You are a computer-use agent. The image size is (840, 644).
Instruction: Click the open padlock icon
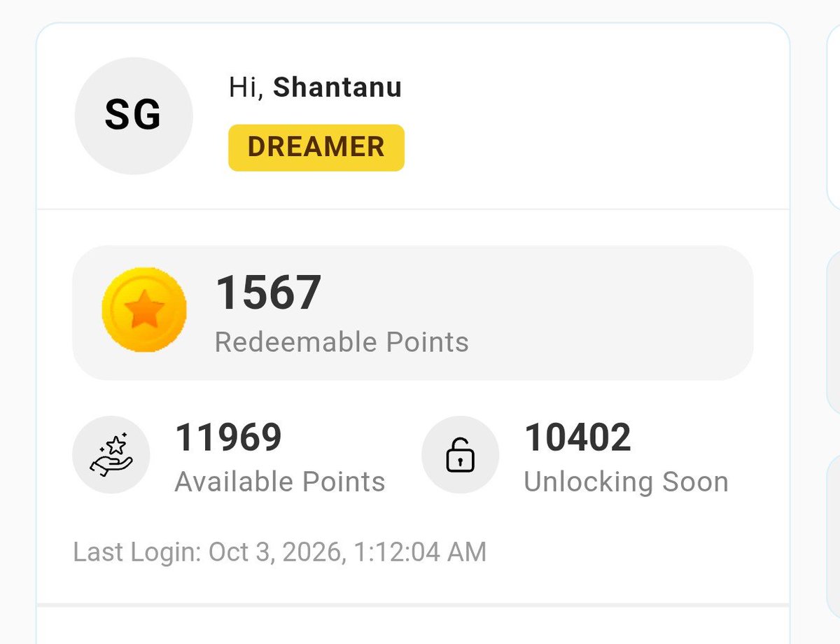pyautogui.click(x=460, y=455)
